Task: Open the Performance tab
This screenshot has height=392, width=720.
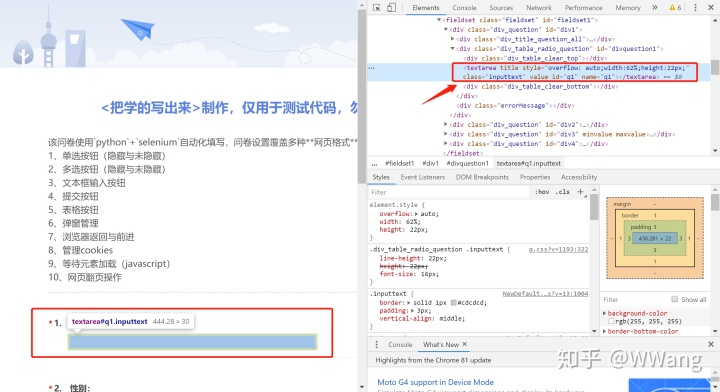Action: point(584,8)
